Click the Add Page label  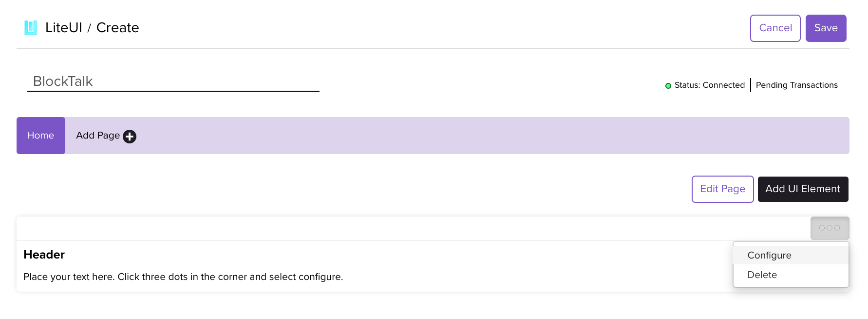97,136
